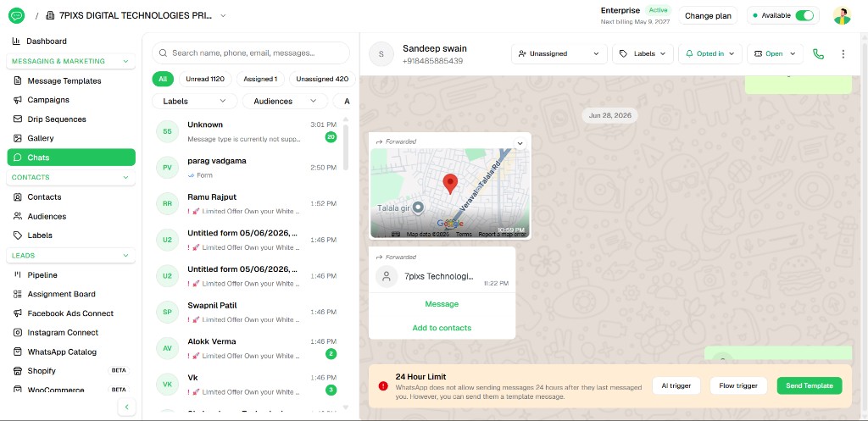Collapse the Contacts section header
868x421 pixels.
click(71, 178)
